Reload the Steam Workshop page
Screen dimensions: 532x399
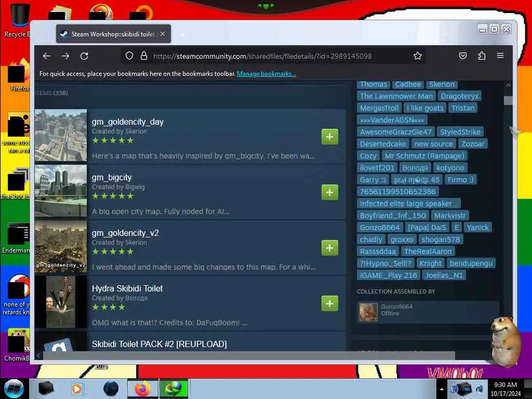[84, 56]
